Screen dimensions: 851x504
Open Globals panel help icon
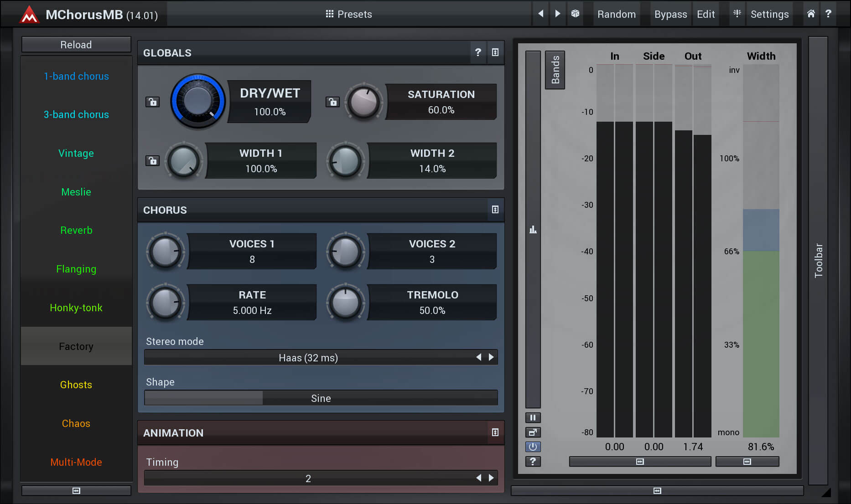coord(478,52)
